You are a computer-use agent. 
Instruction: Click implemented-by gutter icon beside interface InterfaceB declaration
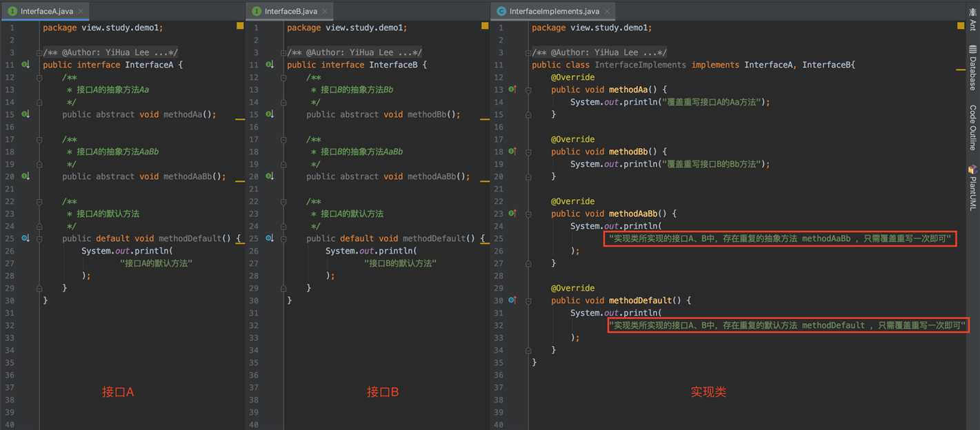tap(270, 65)
